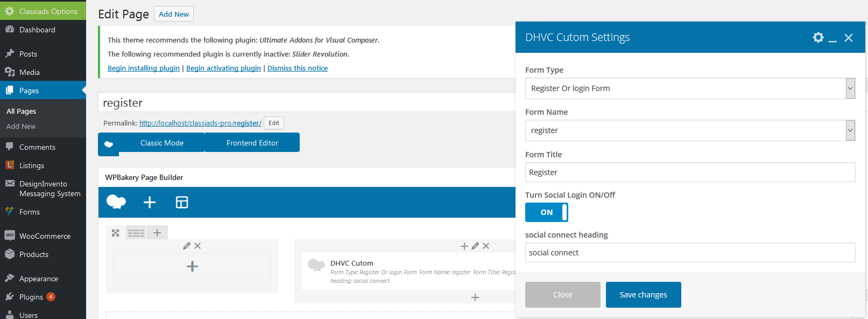Click the Comments speech bubble icon

[10, 147]
